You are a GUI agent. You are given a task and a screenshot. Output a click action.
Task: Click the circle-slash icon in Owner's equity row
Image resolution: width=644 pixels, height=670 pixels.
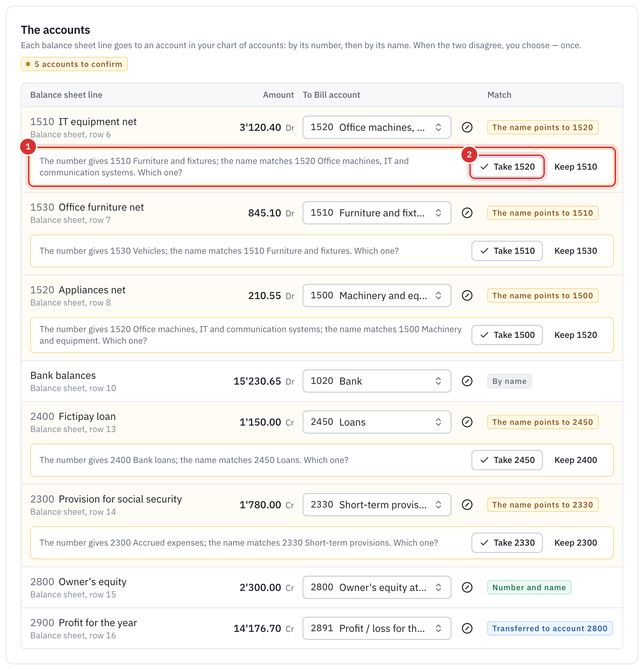click(x=467, y=587)
